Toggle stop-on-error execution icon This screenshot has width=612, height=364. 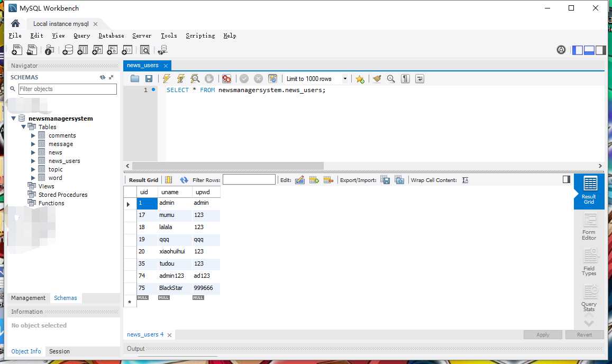[226, 78]
